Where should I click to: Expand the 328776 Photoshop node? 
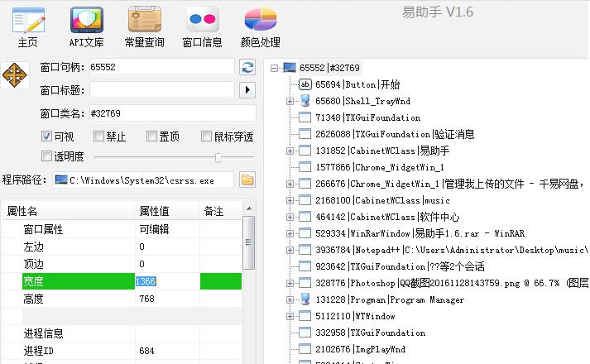(x=290, y=283)
